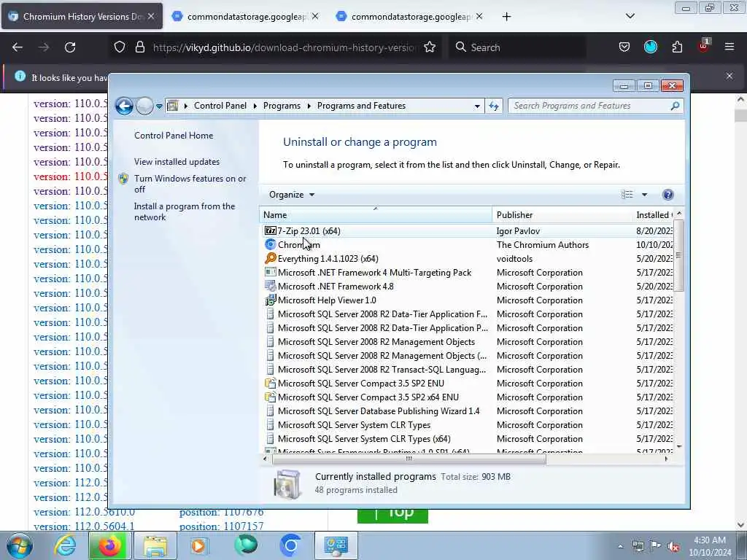747x560 pixels.
Task: Open the Firefox account avatar icon
Action: (x=650, y=47)
